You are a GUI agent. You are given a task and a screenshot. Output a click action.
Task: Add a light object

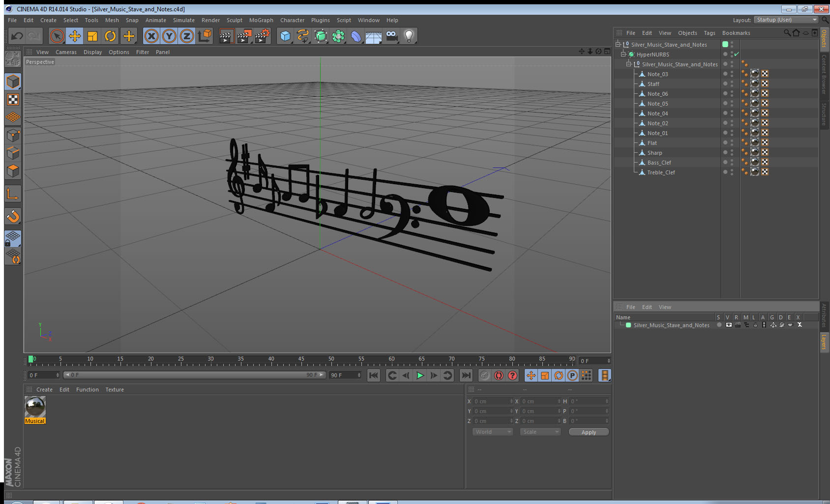(409, 36)
